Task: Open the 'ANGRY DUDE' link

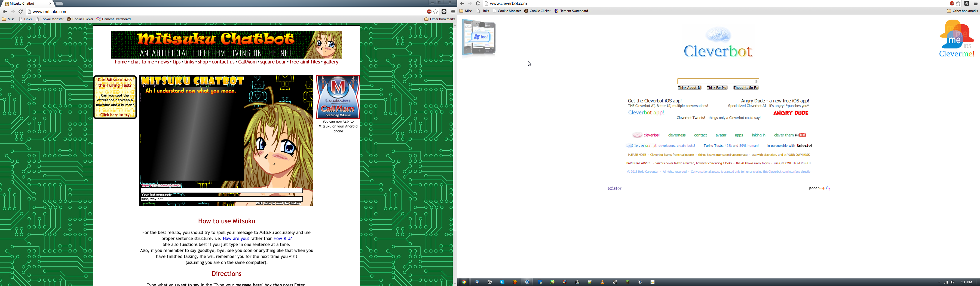Action: pyautogui.click(x=791, y=113)
